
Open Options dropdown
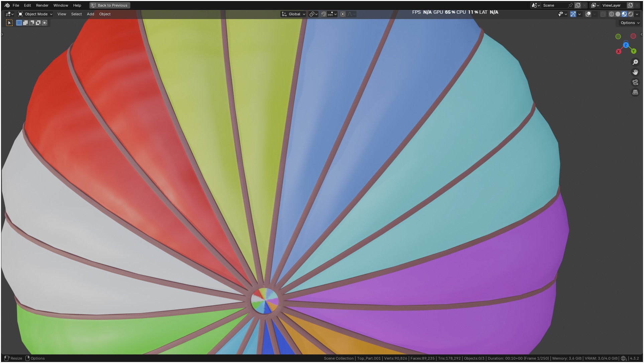click(630, 23)
